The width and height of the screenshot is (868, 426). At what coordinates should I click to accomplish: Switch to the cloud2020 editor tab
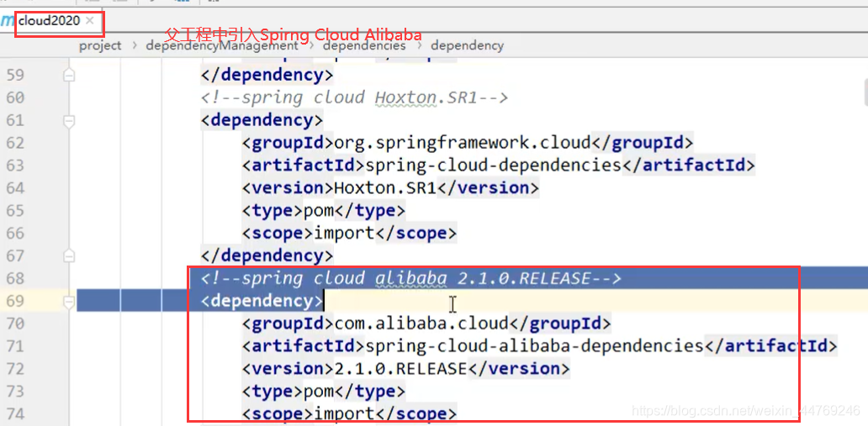pos(49,21)
